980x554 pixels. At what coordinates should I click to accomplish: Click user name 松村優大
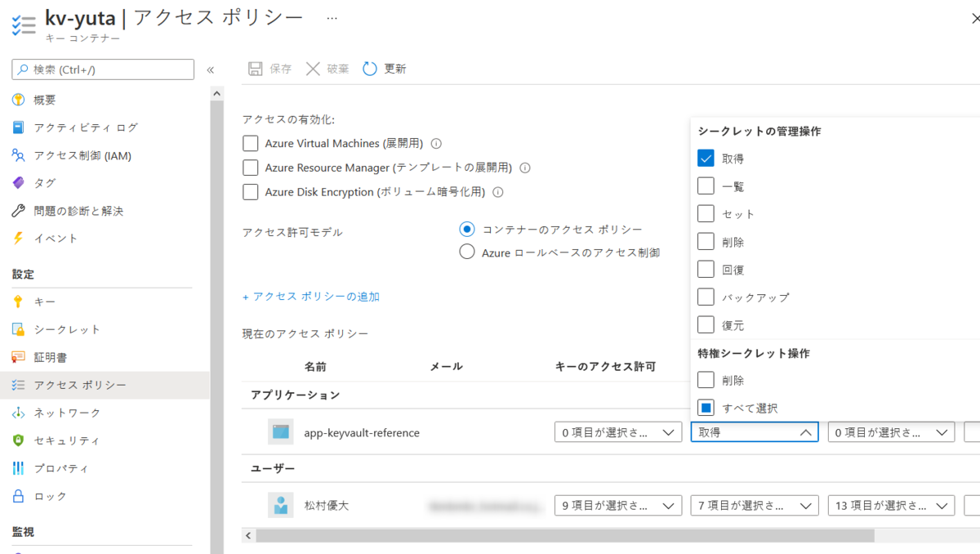tap(327, 506)
